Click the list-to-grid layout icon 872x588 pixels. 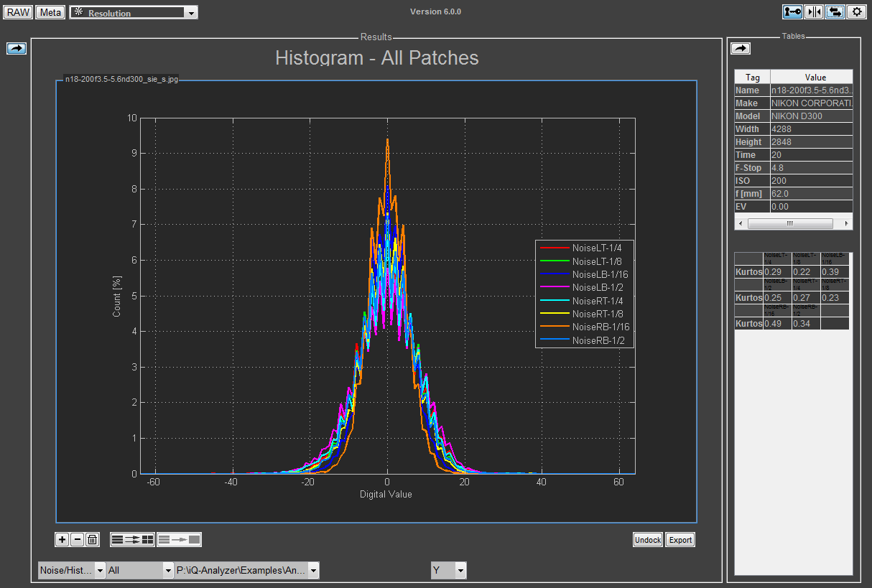point(132,540)
